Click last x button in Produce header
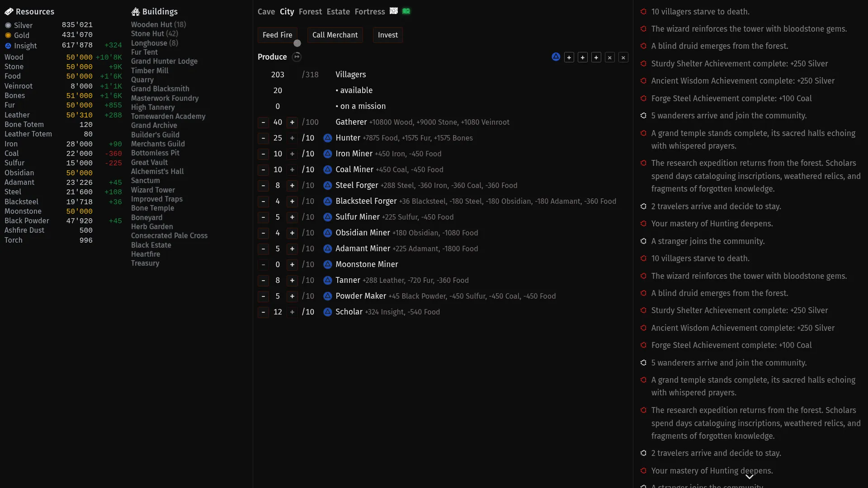This screenshot has width=868, height=488. point(623,57)
